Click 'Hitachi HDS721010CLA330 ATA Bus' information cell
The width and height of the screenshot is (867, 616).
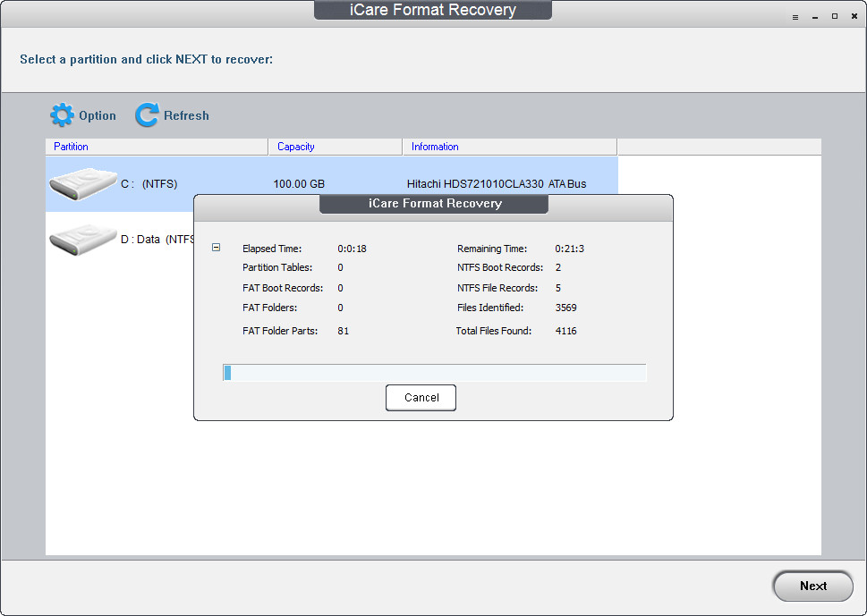[x=497, y=184]
